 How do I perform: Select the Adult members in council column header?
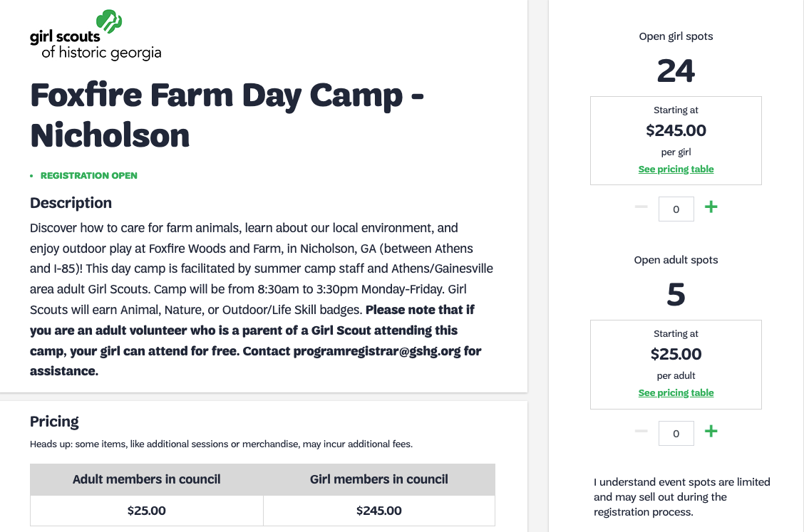(147, 479)
